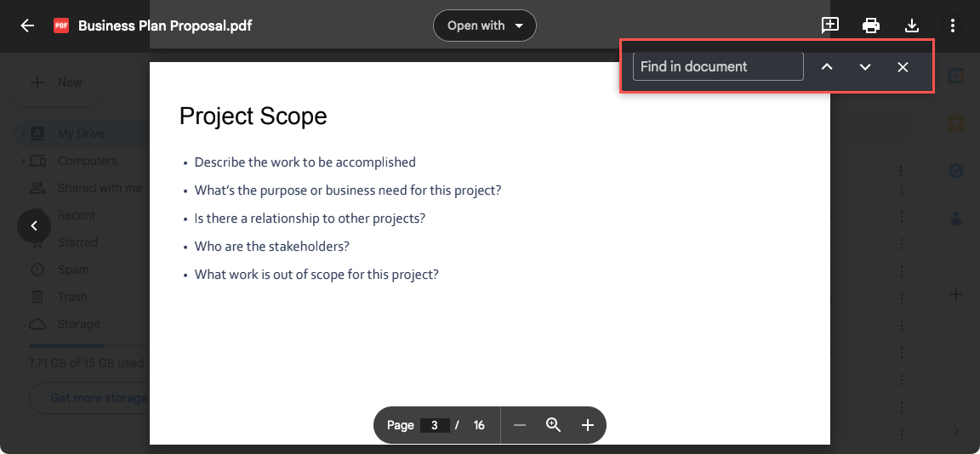Go back using the top-left arrow
The width and height of the screenshot is (980, 454).
tap(27, 26)
